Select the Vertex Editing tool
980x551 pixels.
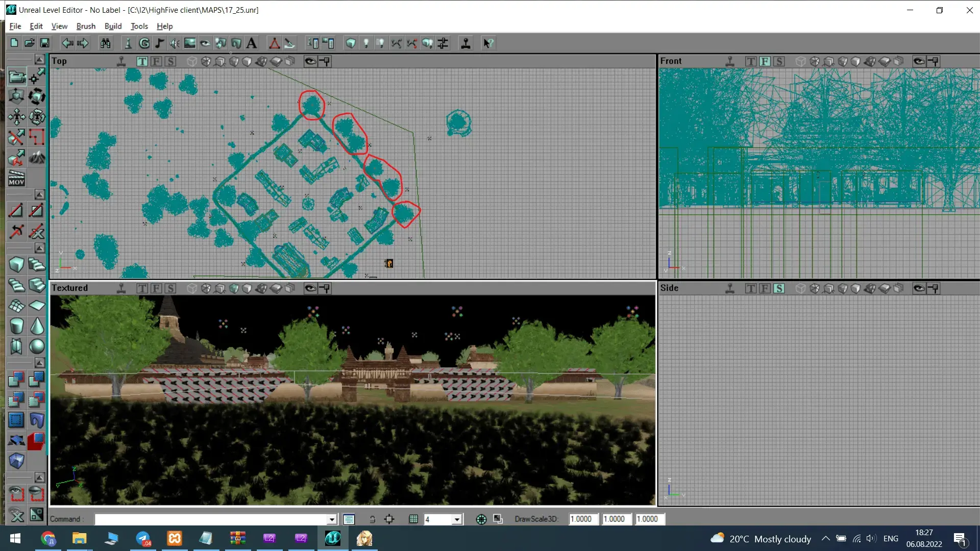(37, 77)
